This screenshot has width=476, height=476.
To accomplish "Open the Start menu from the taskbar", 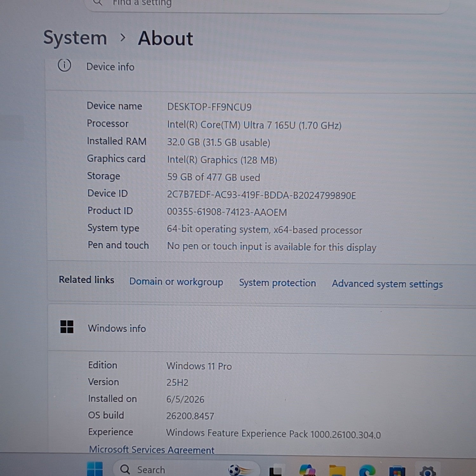I will 95,469.
